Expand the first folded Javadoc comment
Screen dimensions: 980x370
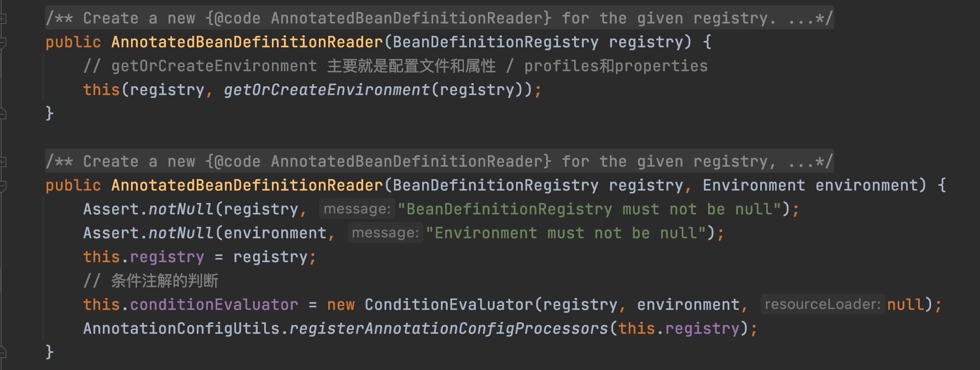pos(3,18)
